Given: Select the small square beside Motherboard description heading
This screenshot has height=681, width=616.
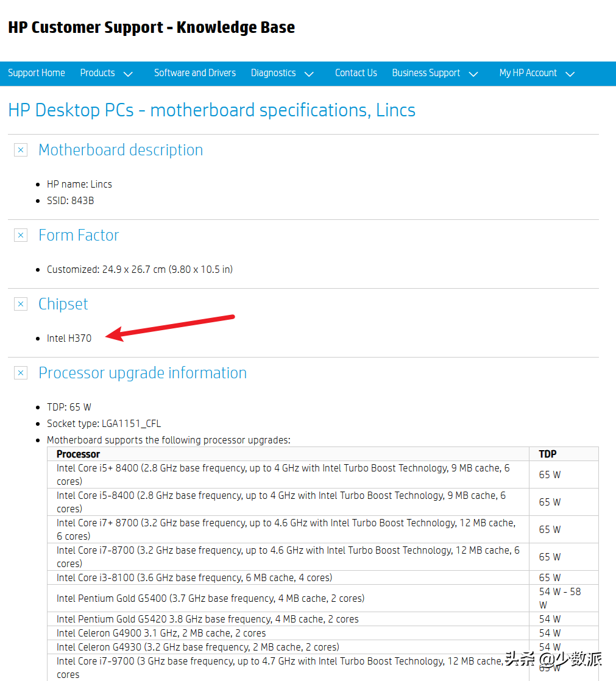Looking at the screenshot, I should [x=20, y=149].
